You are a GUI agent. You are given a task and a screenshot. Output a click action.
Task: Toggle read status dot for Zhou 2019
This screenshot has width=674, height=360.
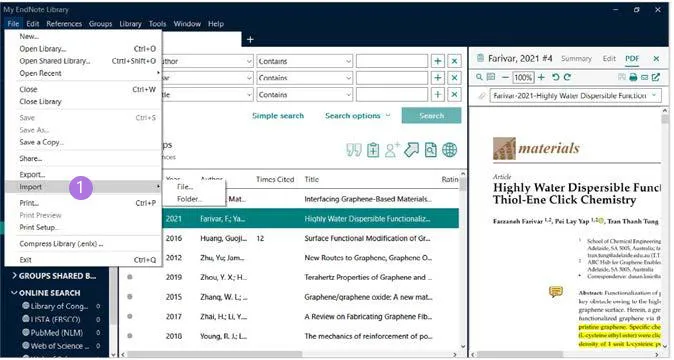pos(129,277)
